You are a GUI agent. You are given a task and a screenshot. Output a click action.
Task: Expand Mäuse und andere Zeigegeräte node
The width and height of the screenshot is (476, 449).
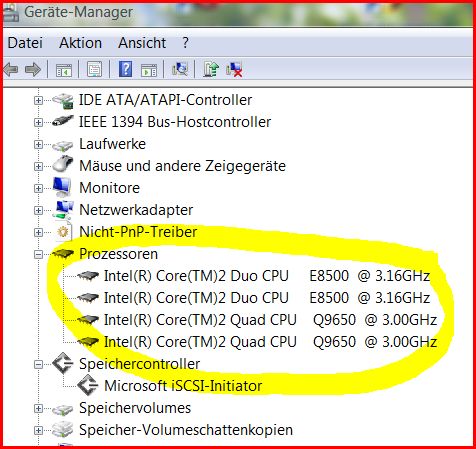(x=38, y=166)
